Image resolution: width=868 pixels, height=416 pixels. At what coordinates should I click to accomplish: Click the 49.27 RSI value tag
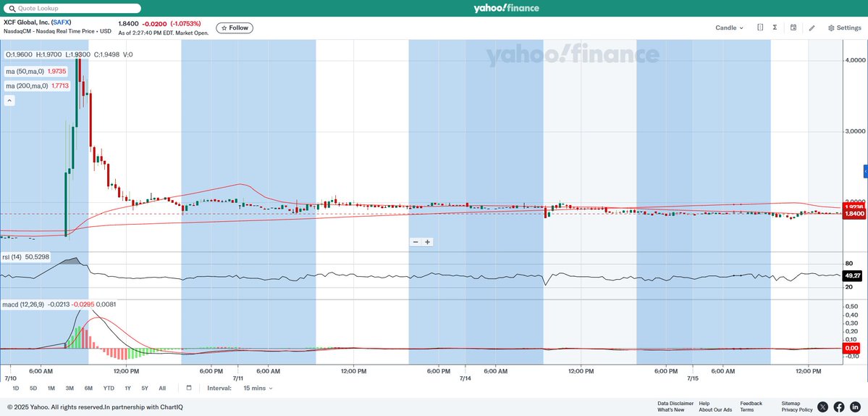point(853,275)
